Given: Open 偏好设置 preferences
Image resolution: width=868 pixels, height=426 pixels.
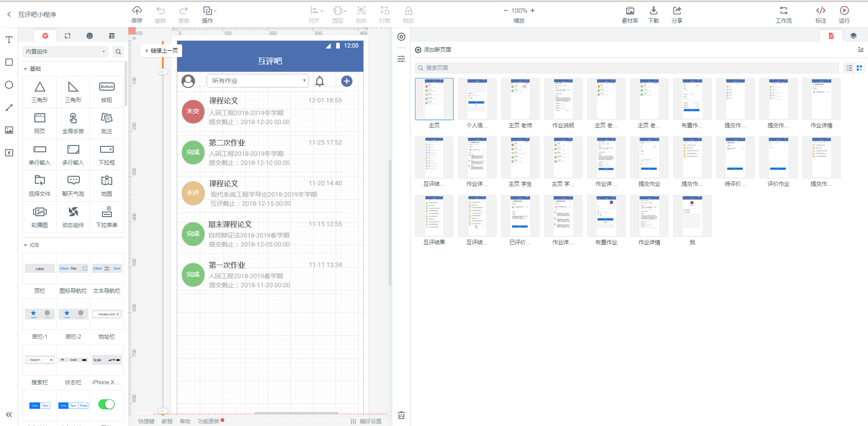Looking at the screenshot, I should [x=366, y=421].
